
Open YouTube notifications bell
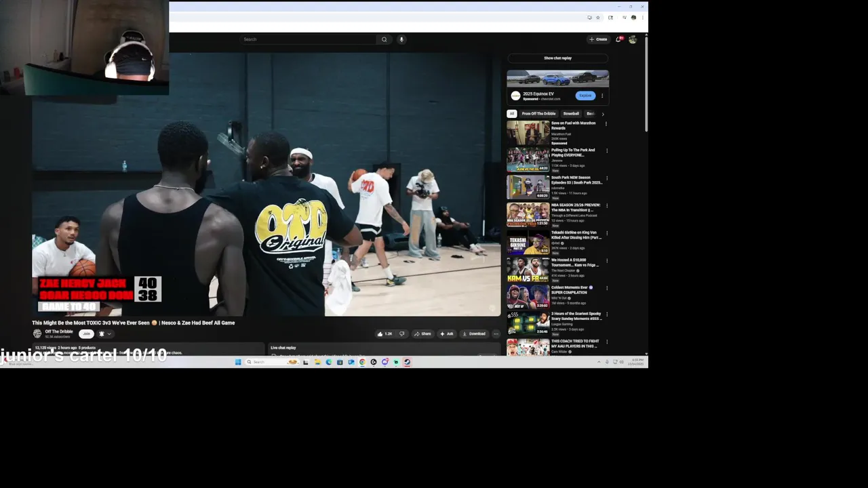point(618,39)
